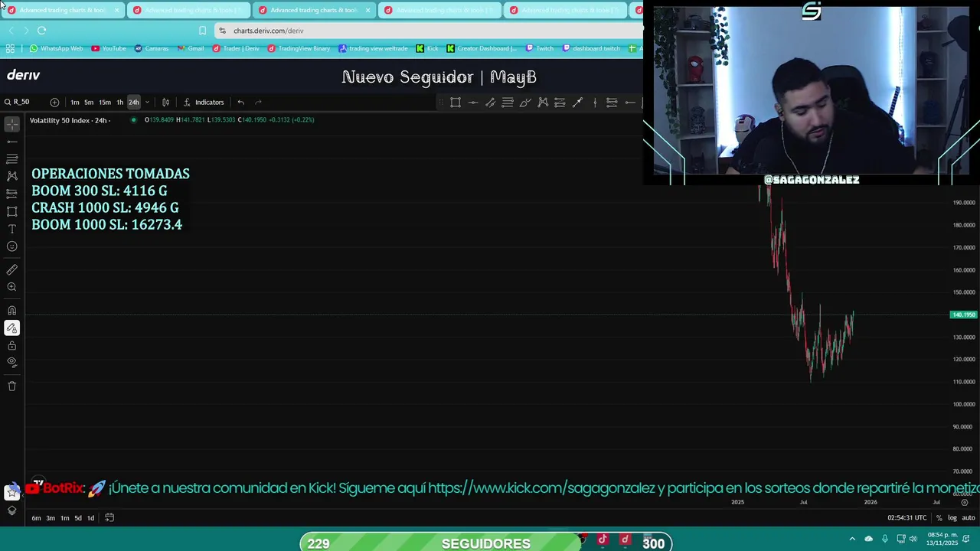Switch to 5m timeframe
Screen dimensions: 980x551
click(x=89, y=102)
